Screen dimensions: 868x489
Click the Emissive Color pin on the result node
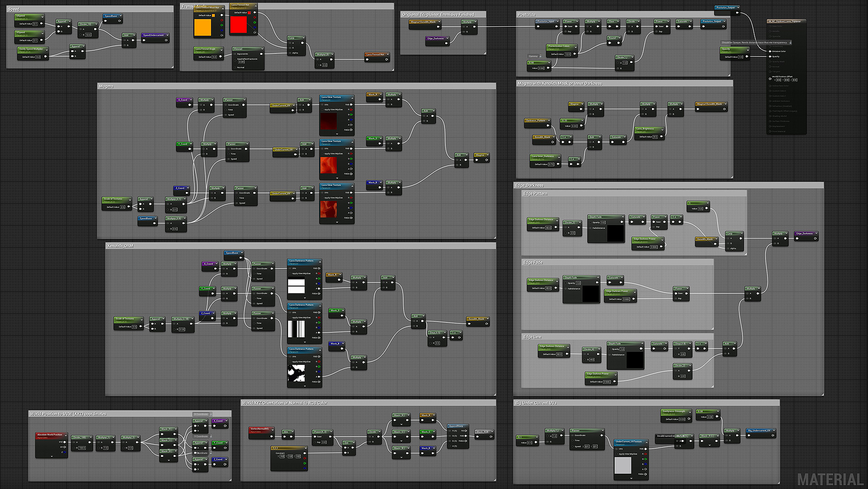click(770, 51)
